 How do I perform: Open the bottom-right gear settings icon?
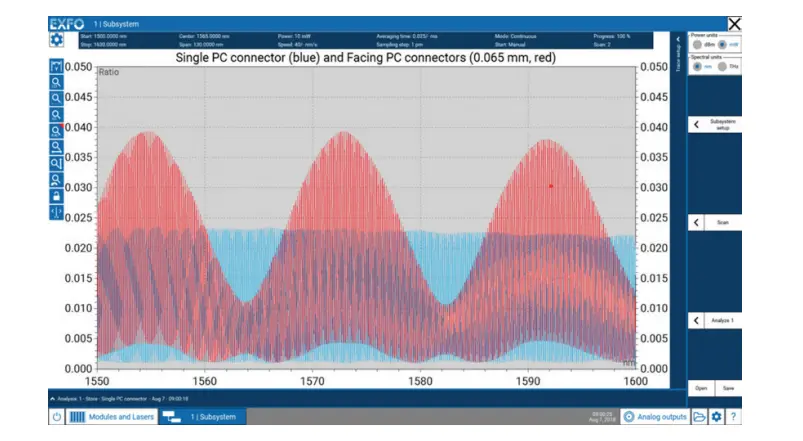(716, 416)
